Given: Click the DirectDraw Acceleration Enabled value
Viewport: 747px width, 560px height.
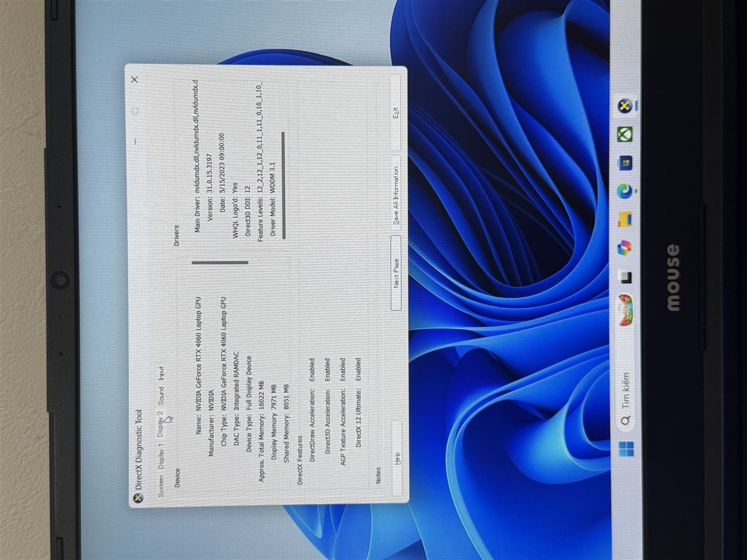Looking at the screenshot, I should tap(312, 370).
